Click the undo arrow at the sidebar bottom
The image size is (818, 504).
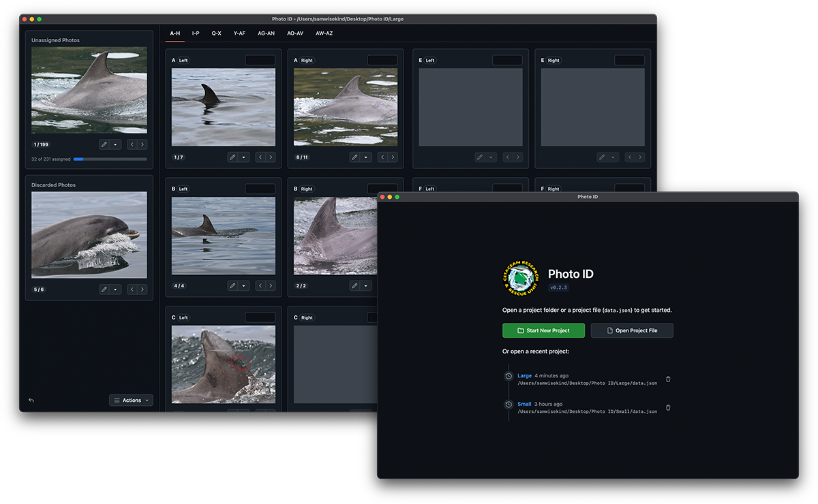click(31, 400)
